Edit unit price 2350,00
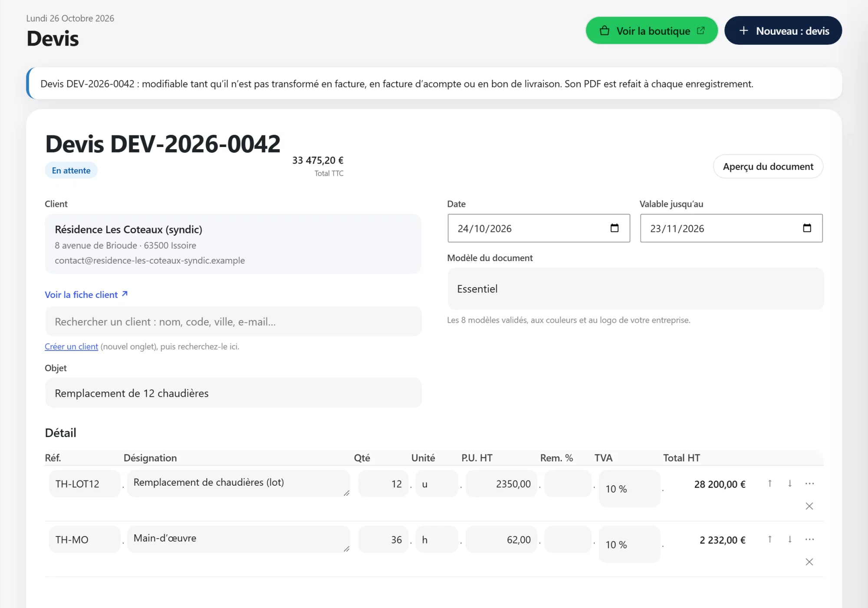 click(x=501, y=484)
